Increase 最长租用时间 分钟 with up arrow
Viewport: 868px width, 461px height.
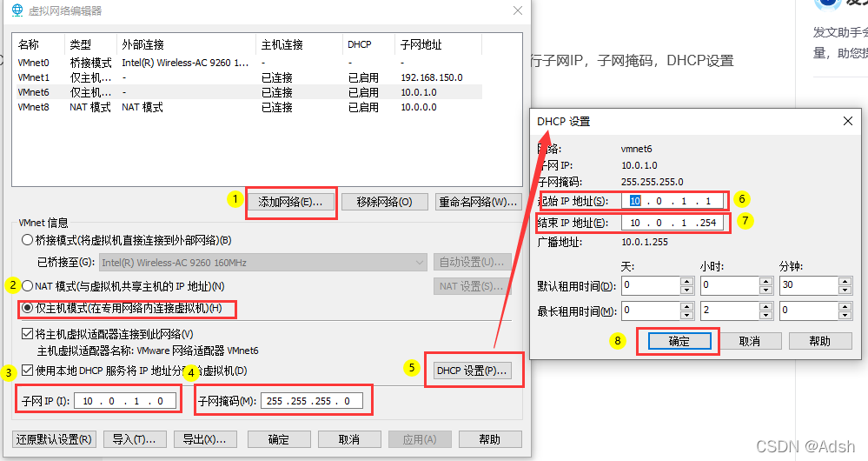point(845,306)
